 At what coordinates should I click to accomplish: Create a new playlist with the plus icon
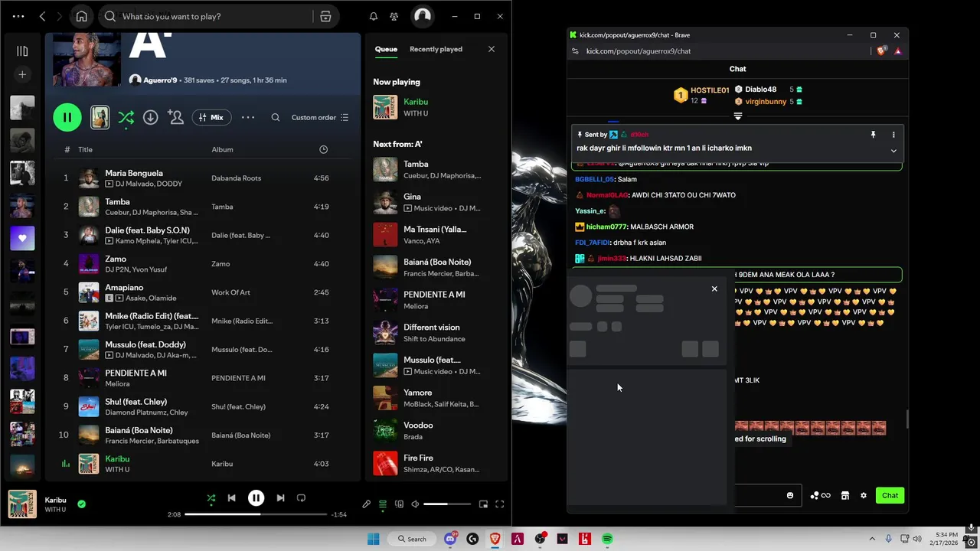pos(22,74)
